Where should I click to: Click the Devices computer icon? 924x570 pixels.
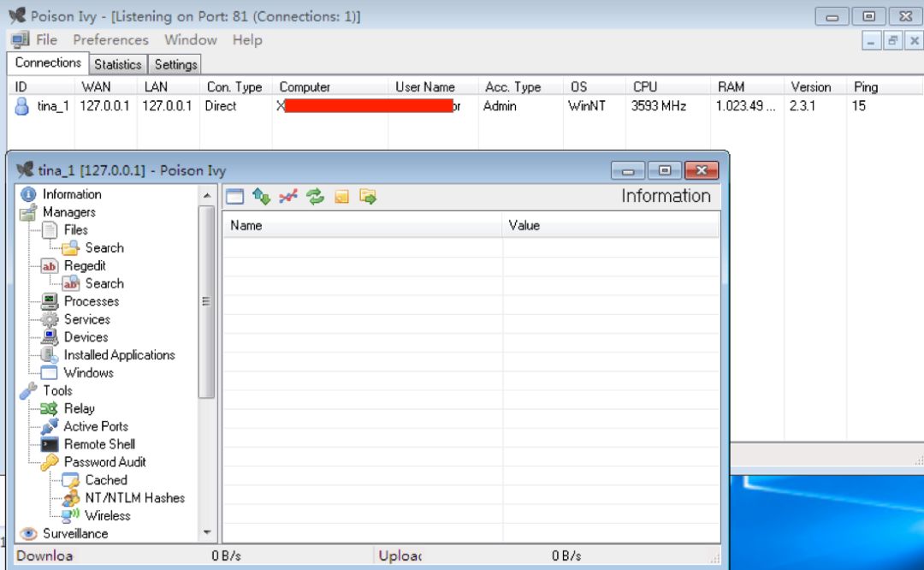pyautogui.click(x=50, y=337)
